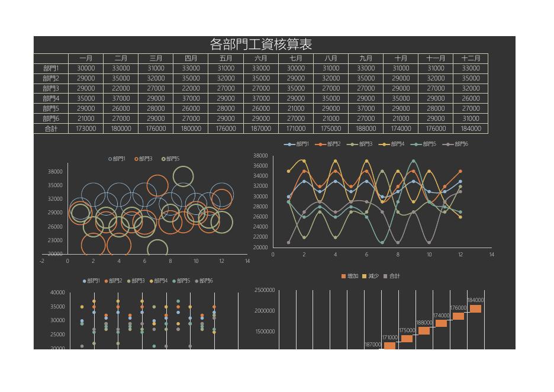
Task: Click 部門3's 二月 cell showing 22000
Action: click(121, 88)
